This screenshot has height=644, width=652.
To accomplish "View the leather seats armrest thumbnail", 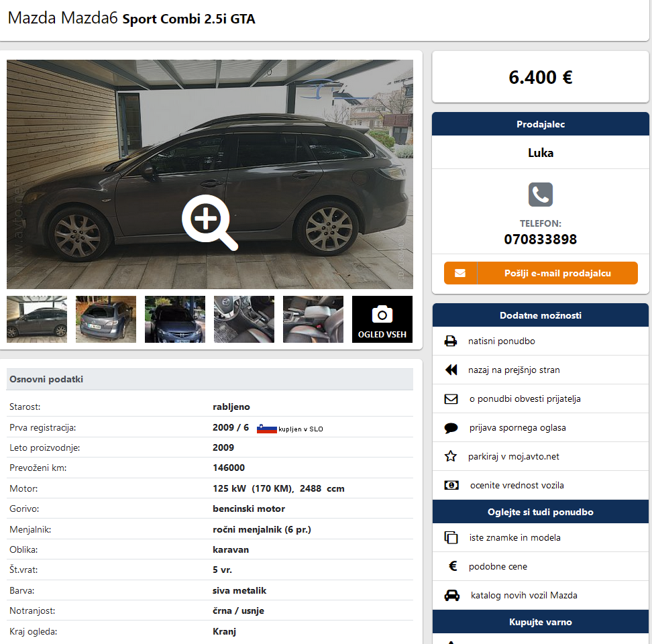I will 313,319.
